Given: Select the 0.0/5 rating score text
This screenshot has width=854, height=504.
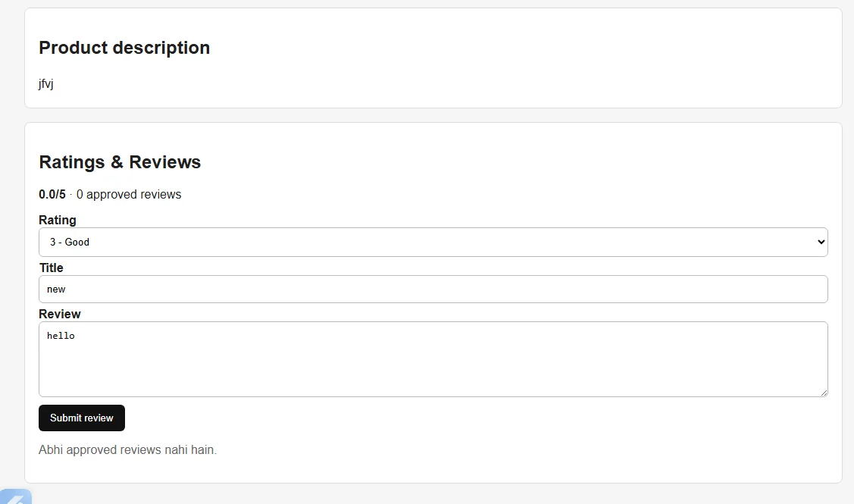Looking at the screenshot, I should tap(52, 195).
